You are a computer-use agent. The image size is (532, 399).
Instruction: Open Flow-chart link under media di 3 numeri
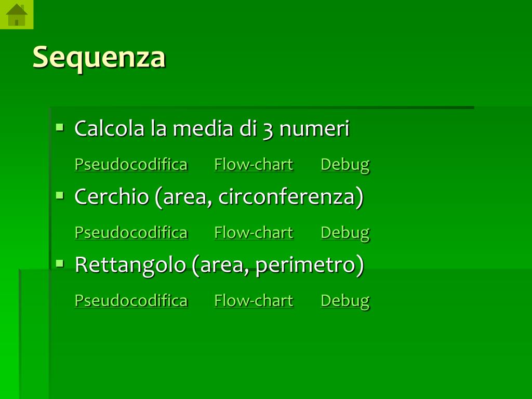coord(254,165)
